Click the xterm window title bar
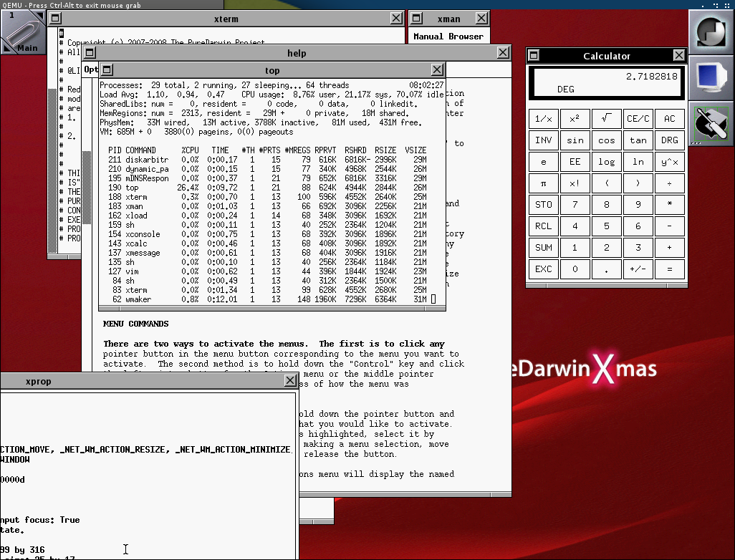 tap(226, 19)
